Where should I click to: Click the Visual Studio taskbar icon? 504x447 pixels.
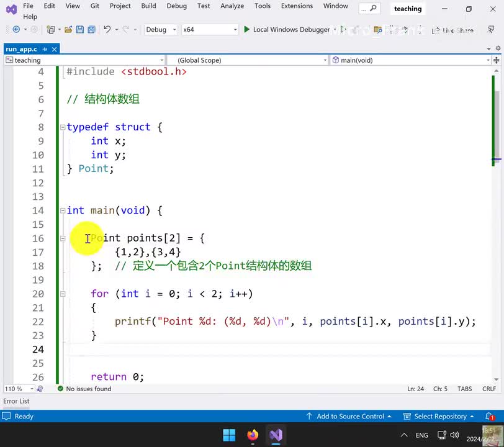click(276, 435)
